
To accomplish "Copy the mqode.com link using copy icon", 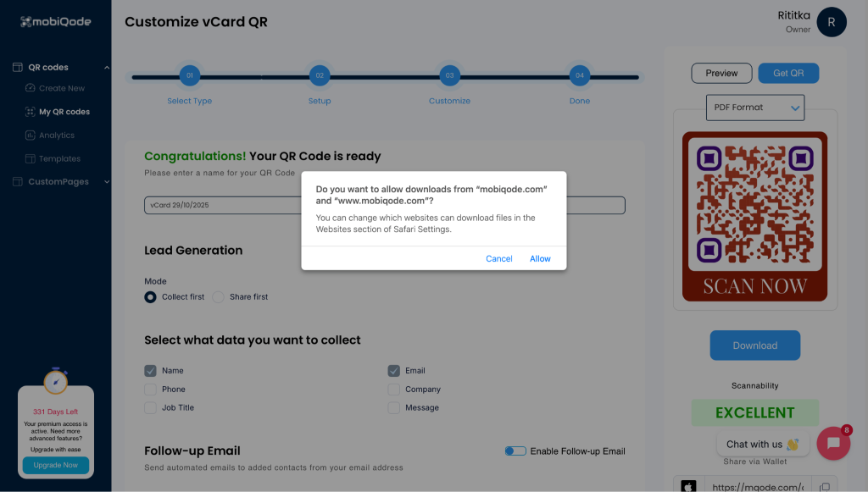I will point(825,487).
